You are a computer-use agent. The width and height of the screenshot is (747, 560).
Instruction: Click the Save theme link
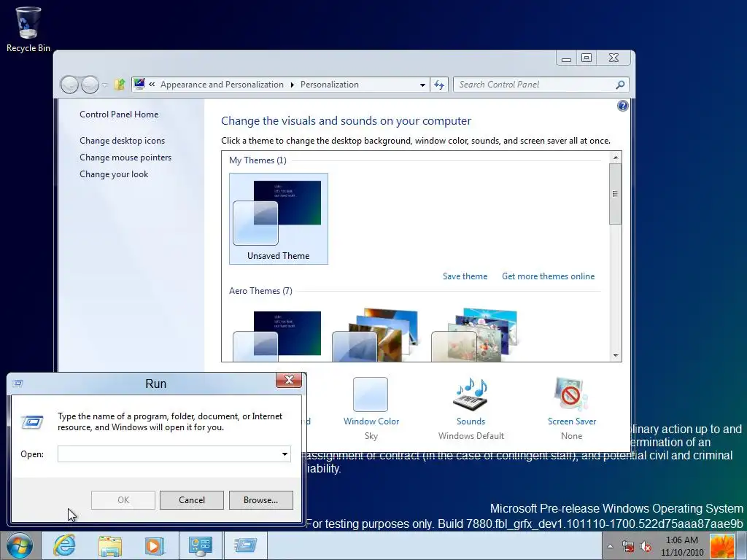point(465,276)
